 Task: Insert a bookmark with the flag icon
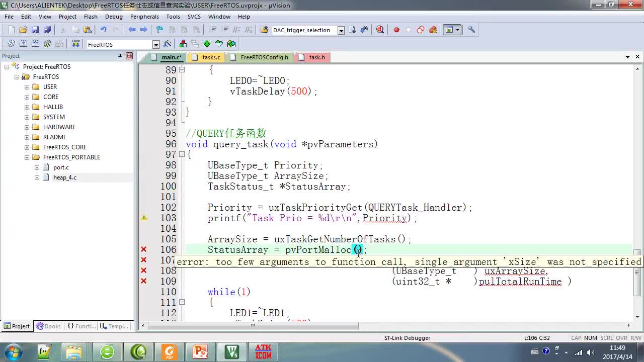coord(159,30)
